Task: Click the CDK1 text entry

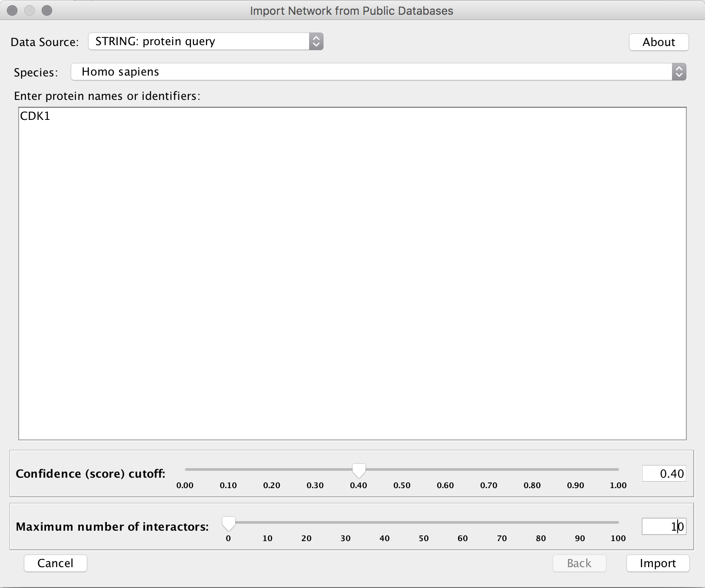Action: point(35,116)
